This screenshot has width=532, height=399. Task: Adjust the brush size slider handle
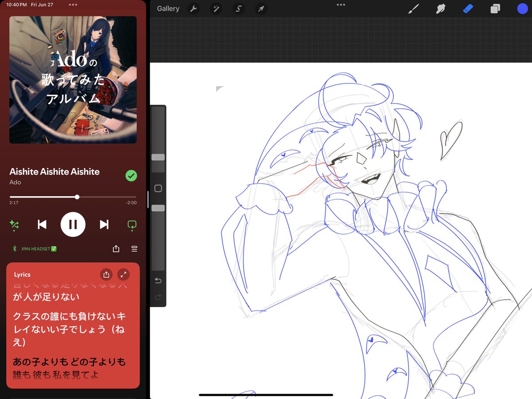point(158,157)
